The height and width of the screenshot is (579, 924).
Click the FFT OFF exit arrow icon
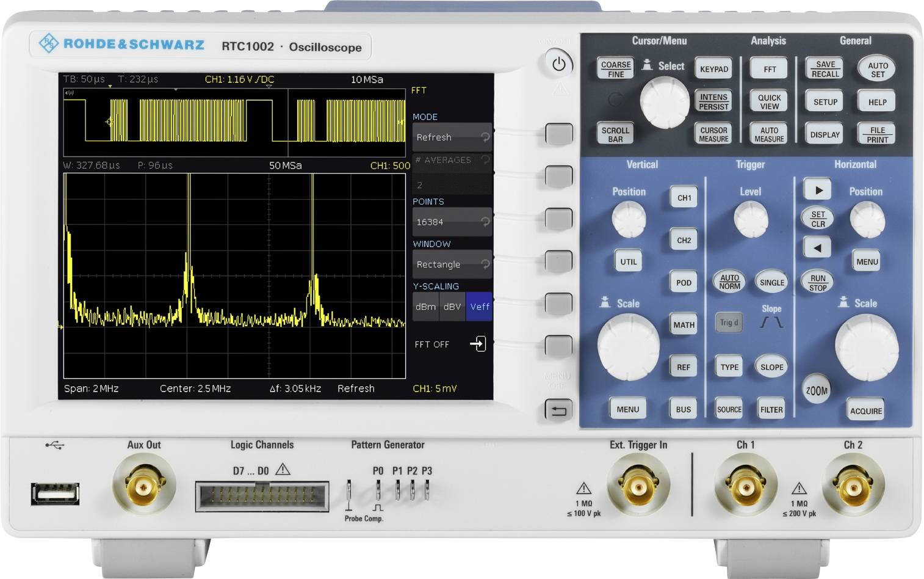(x=480, y=344)
